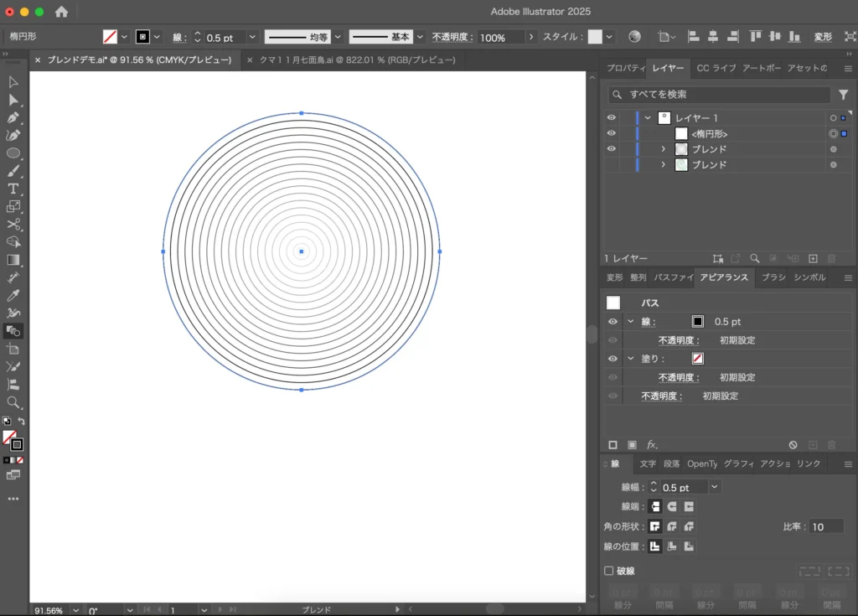This screenshot has height=616, width=858.
Task: Expand the first ブレンド group
Action: coord(663,149)
